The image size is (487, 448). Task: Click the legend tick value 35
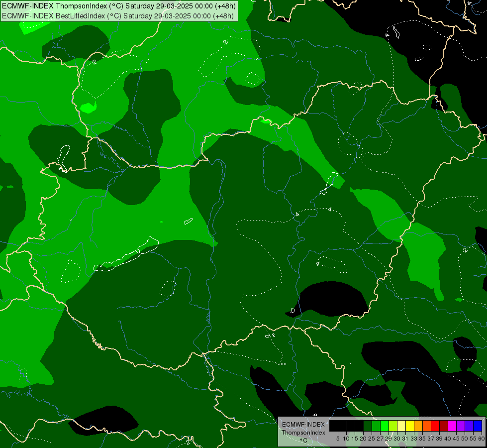(x=423, y=439)
